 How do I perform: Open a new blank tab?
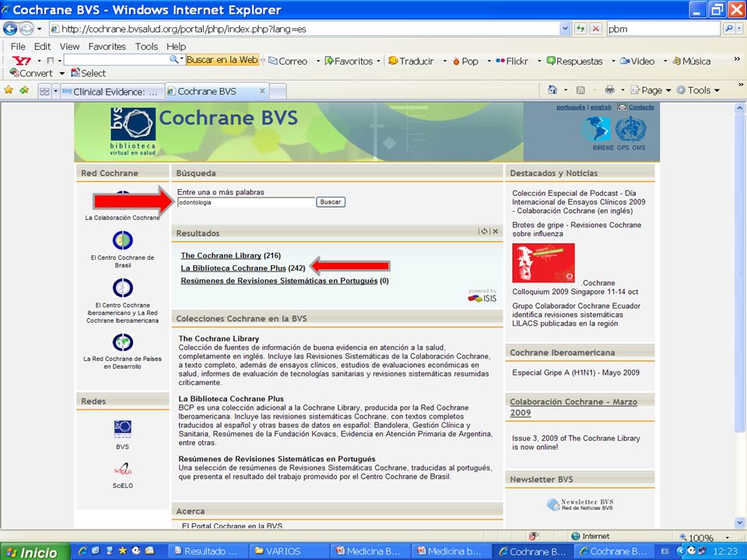point(278,91)
